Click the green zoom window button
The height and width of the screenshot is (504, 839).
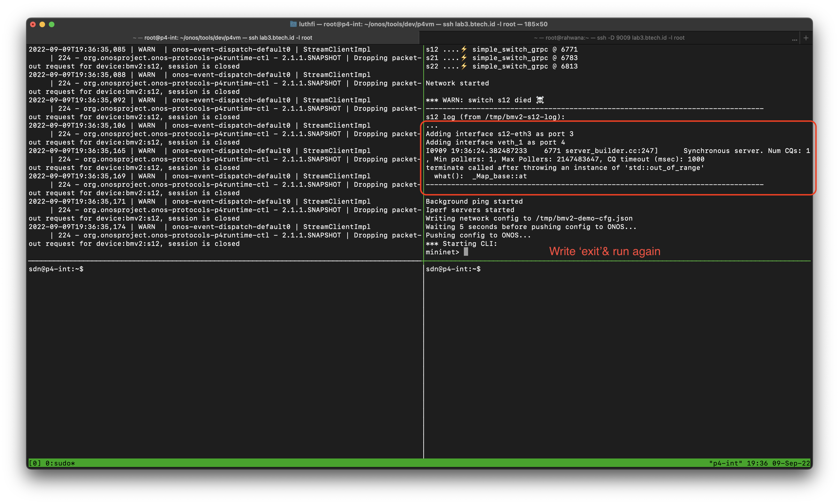pyautogui.click(x=52, y=24)
